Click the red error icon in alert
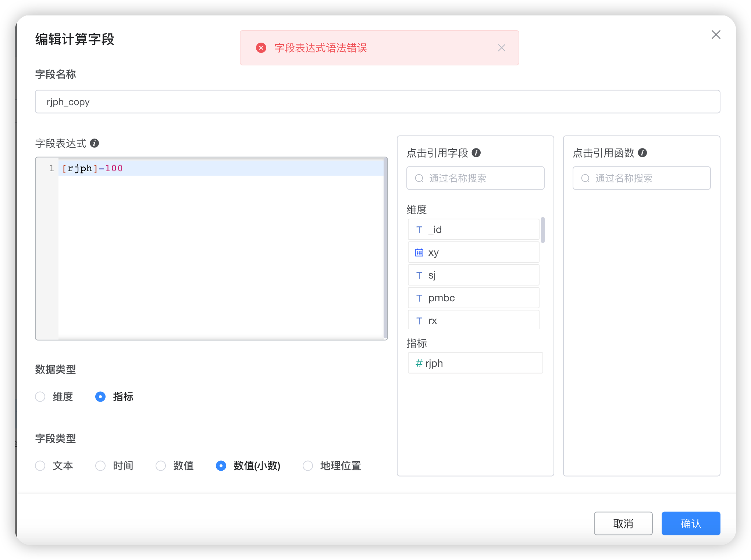 (261, 48)
